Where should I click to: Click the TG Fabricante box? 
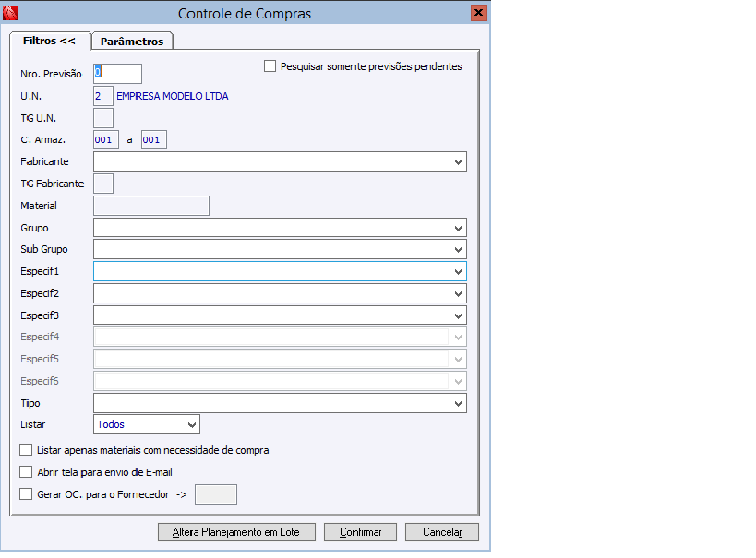[x=103, y=184]
